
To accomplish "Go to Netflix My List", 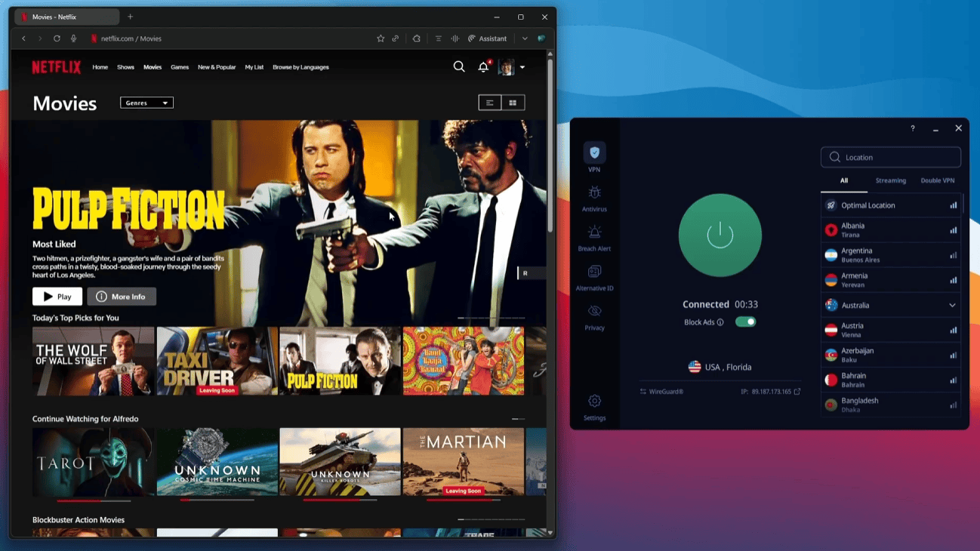I will coord(254,67).
